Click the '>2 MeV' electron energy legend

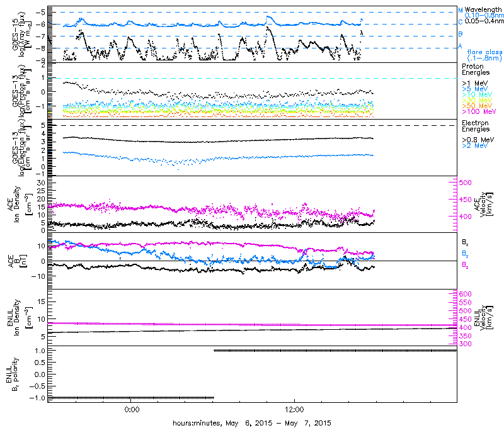pos(475,145)
